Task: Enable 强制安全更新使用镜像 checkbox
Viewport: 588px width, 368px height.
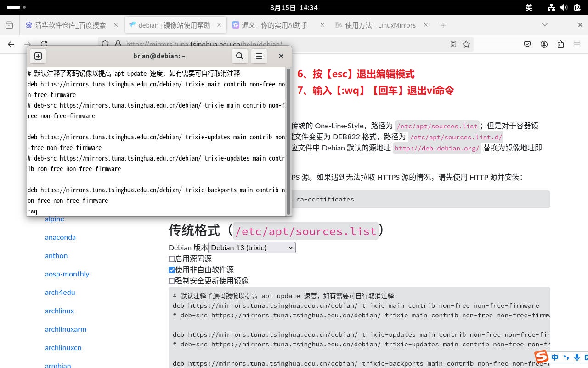Action: pos(172,281)
